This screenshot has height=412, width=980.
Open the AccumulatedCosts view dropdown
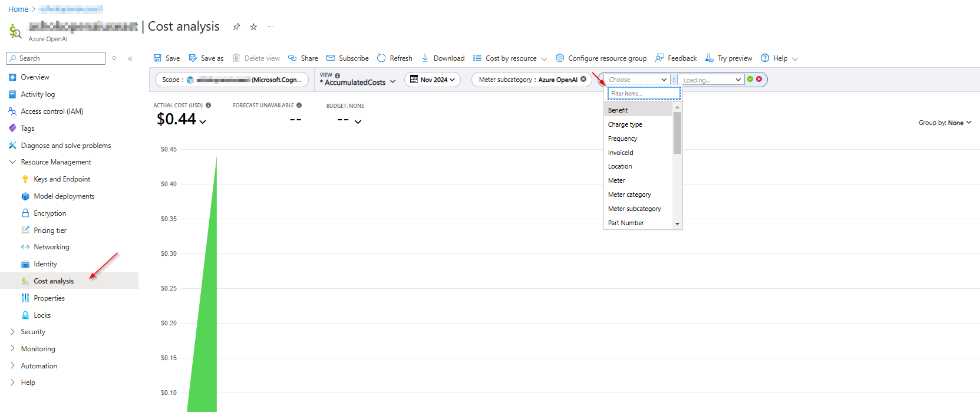(x=358, y=82)
